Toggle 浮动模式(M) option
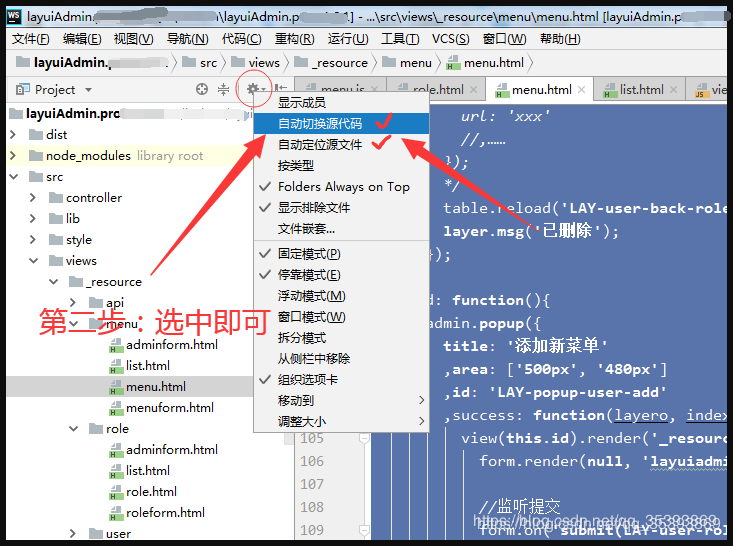733x546 pixels. pos(341,296)
